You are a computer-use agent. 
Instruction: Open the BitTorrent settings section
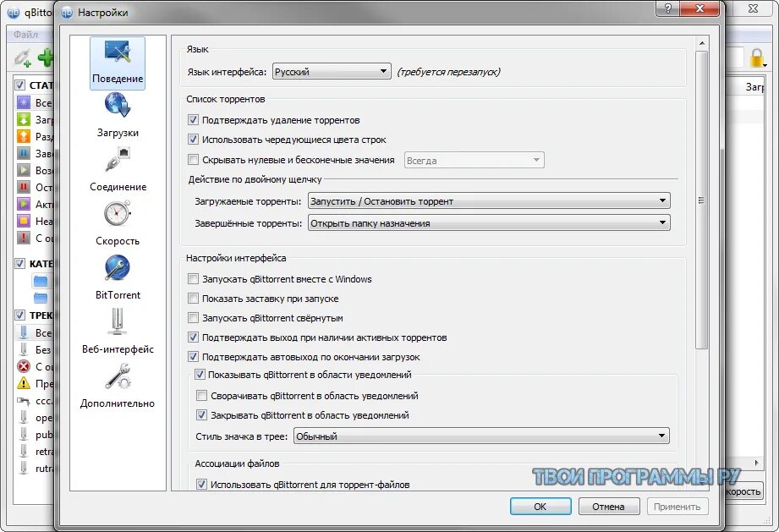118,278
